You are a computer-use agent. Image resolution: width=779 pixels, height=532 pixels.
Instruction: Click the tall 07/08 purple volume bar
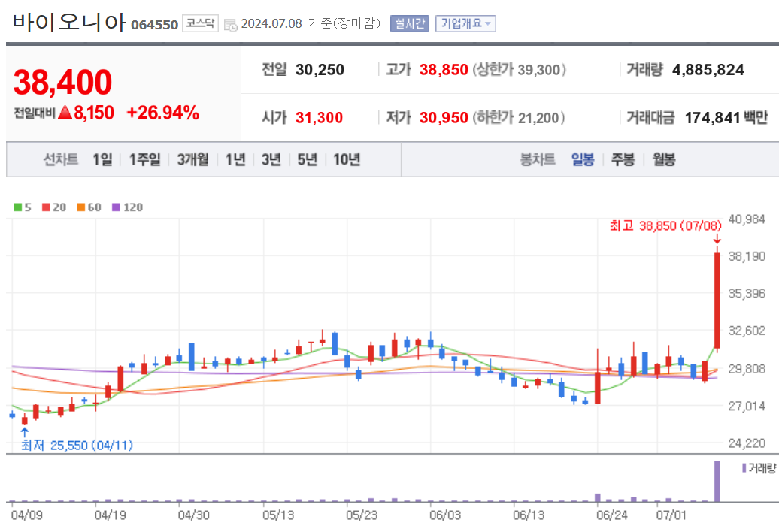717,482
